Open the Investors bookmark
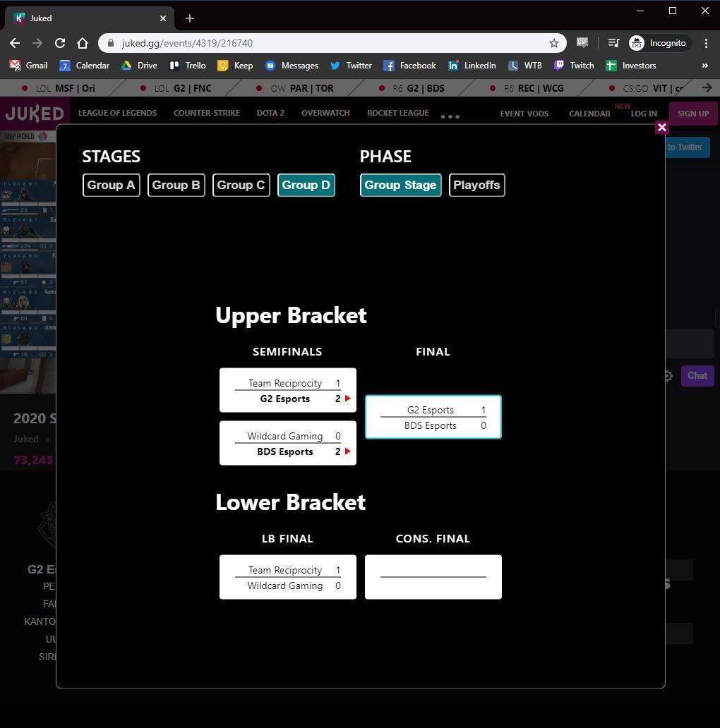The height and width of the screenshot is (728, 720). pos(631,66)
